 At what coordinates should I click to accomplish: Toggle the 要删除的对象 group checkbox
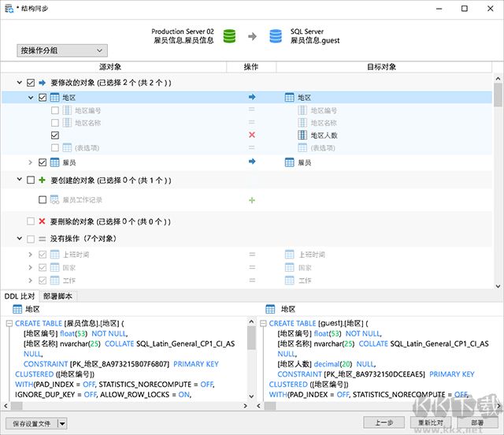click(x=31, y=221)
